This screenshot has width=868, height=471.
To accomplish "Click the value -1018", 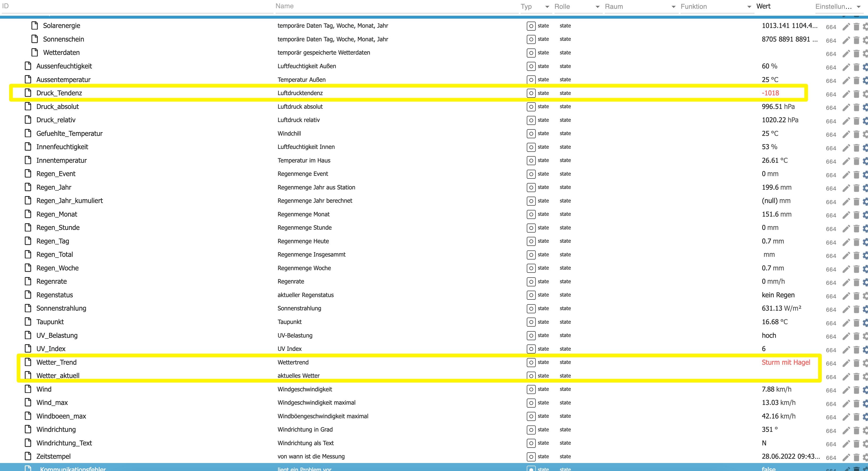I will point(770,93).
